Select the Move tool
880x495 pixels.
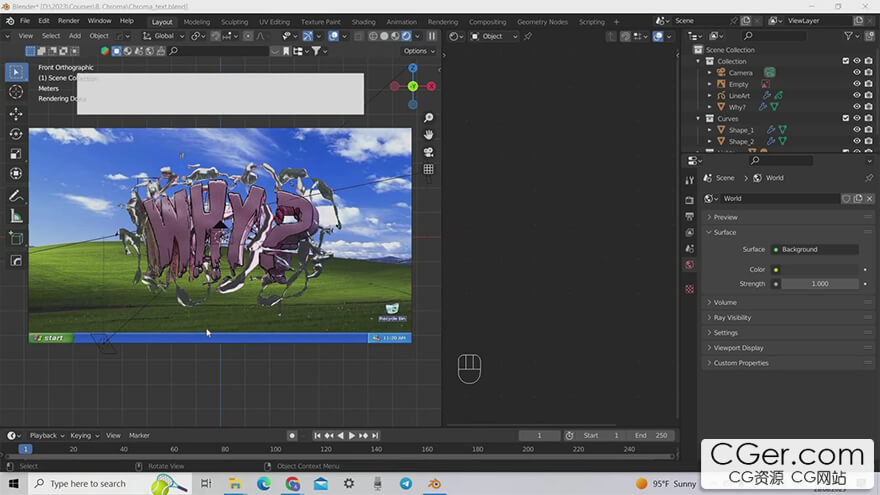pyautogui.click(x=16, y=114)
